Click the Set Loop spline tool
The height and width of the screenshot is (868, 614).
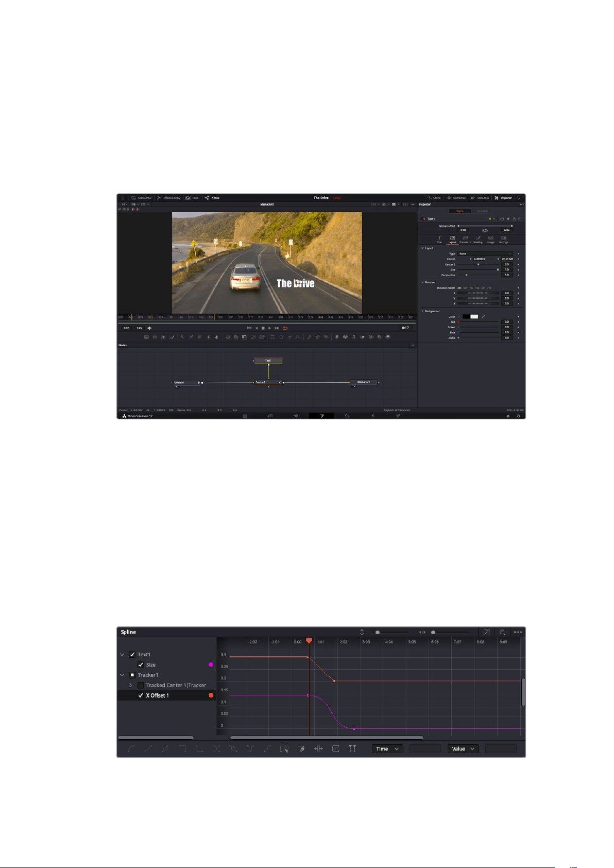(233, 749)
